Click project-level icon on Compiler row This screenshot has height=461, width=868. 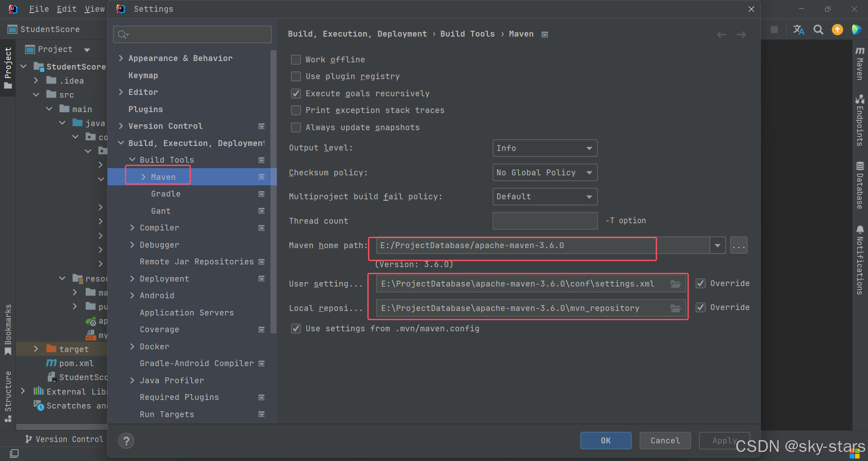[261, 228]
